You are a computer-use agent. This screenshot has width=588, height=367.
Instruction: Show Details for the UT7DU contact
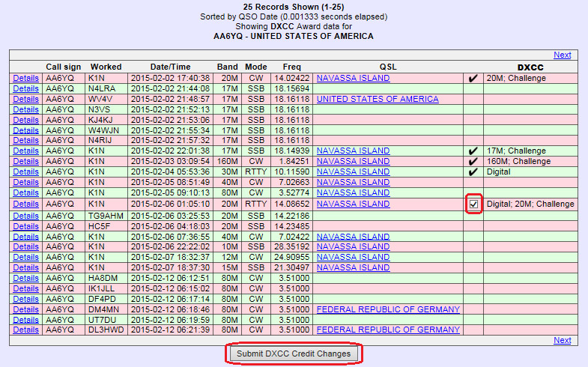pos(25,319)
